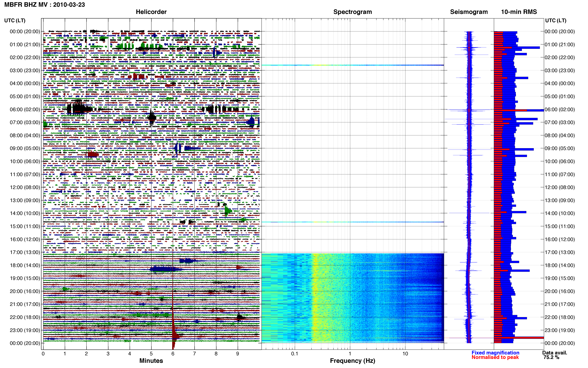The width and height of the screenshot is (588, 368).
Task: Click the 1 Hz frequency tick label
Action: (x=350, y=353)
